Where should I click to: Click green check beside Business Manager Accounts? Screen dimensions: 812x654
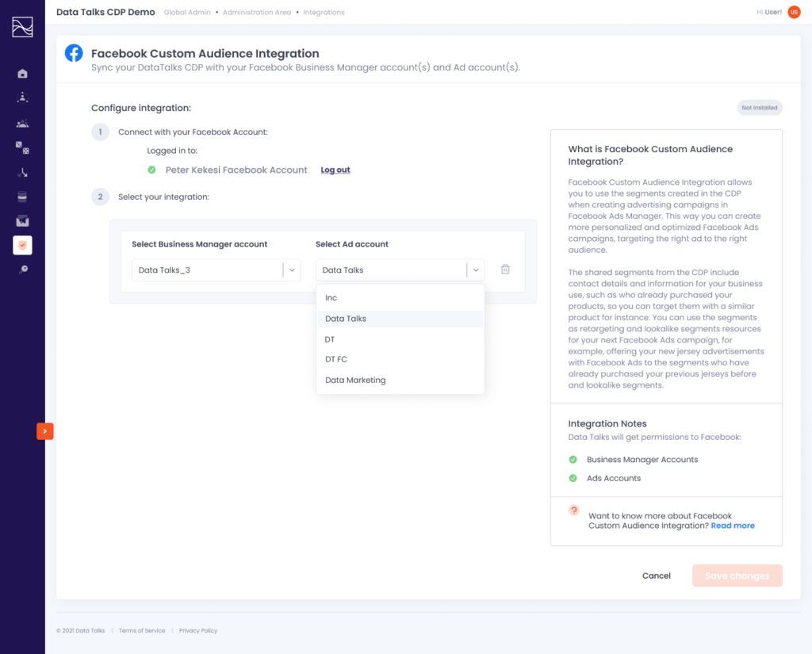pyautogui.click(x=573, y=459)
